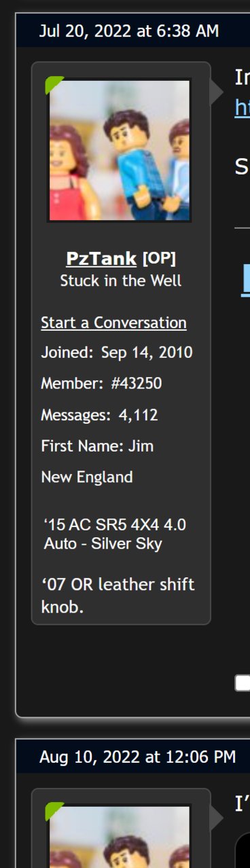Open the Aug 10, 2022 at 12:06 PM permalink
Screen dimensions: 250x868
(137, 757)
